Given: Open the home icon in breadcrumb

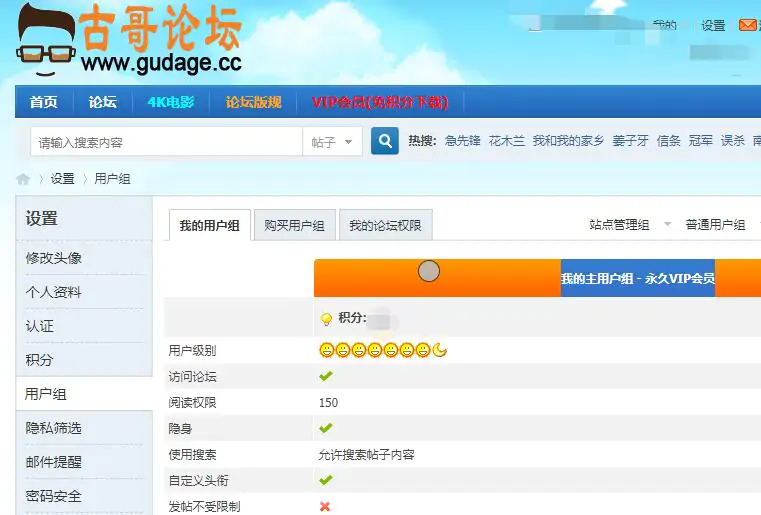Looking at the screenshot, I should tap(23, 179).
